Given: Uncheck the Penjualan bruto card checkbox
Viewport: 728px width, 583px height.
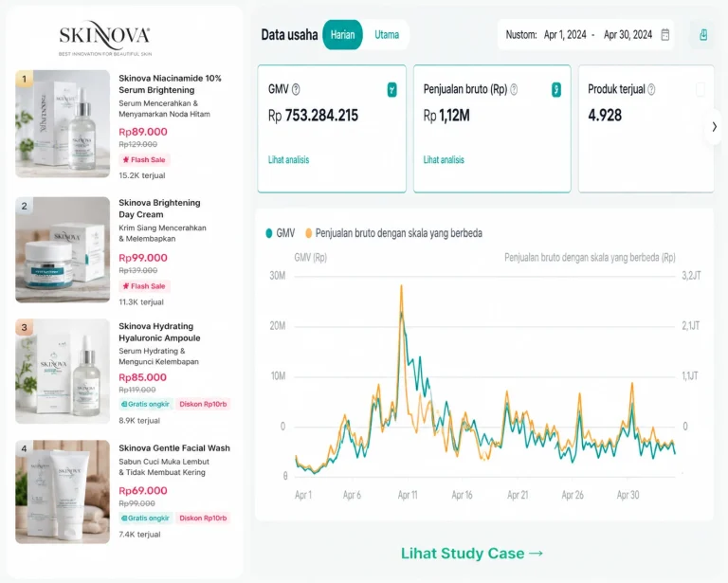Looking at the screenshot, I should [x=556, y=90].
